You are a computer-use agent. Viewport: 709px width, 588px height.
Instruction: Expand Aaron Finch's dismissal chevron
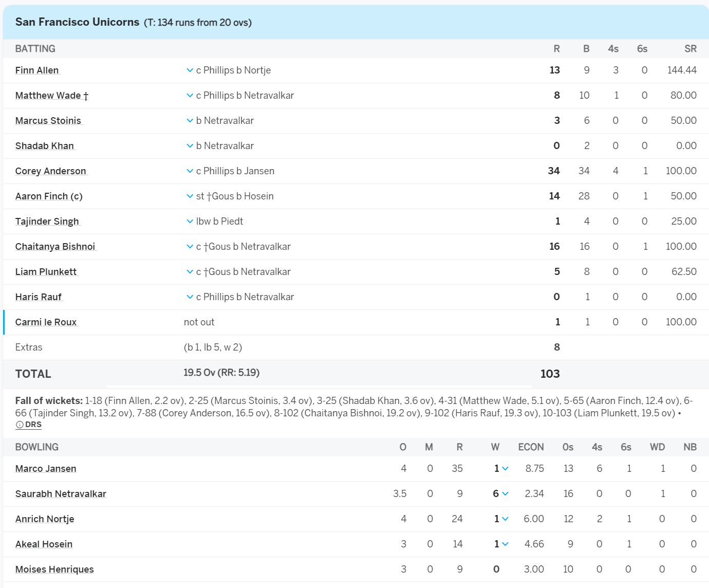coord(190,196)
